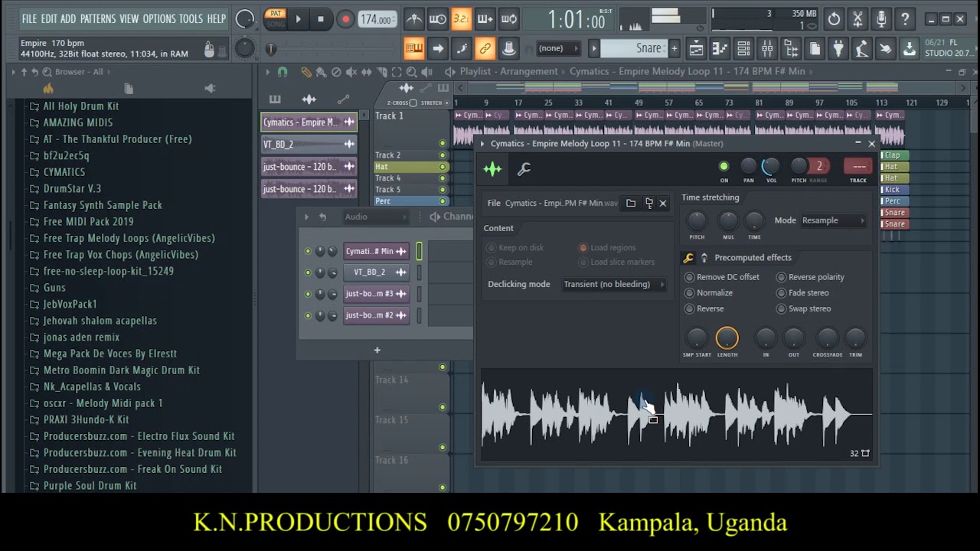Toggle PAT/SONG mode switch
Screen dimensions: 980x551
pyautogui.click(x=276, y=18)
